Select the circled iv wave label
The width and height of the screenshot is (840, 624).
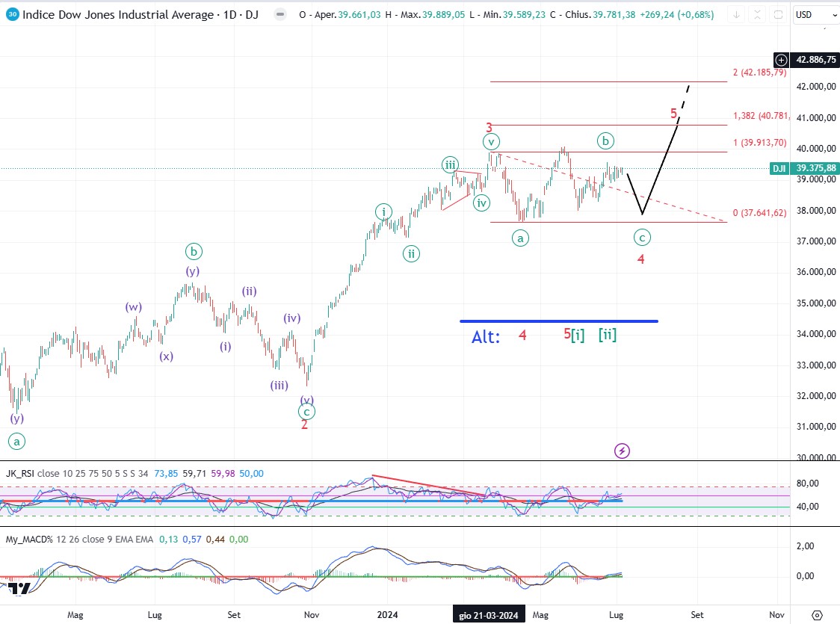[x=481, y=203]
